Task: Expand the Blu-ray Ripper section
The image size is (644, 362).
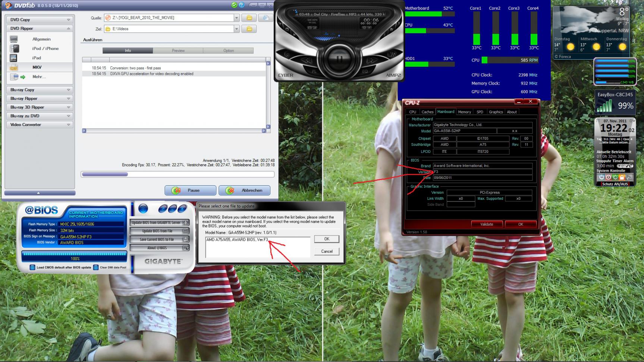Action: (x=40, y=98)
